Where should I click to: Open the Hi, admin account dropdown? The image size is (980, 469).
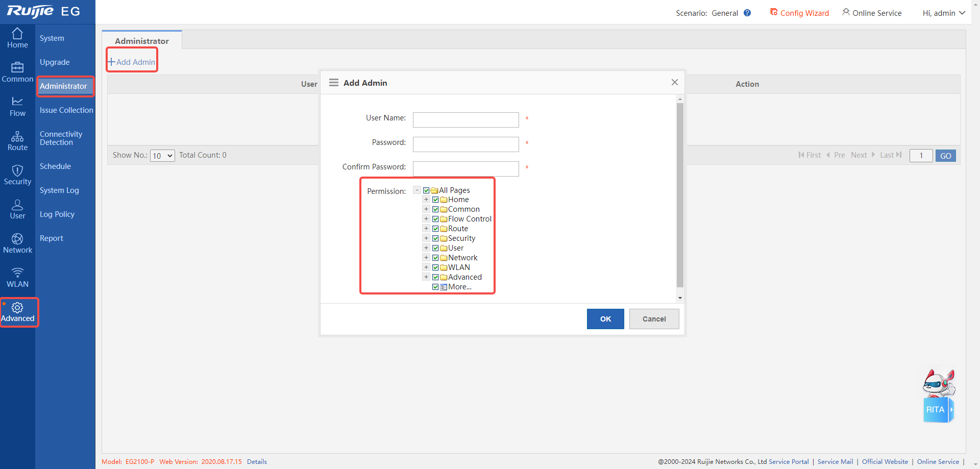point(943,13)
